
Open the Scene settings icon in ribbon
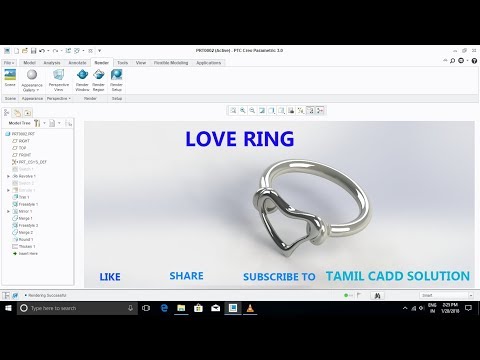10,75
